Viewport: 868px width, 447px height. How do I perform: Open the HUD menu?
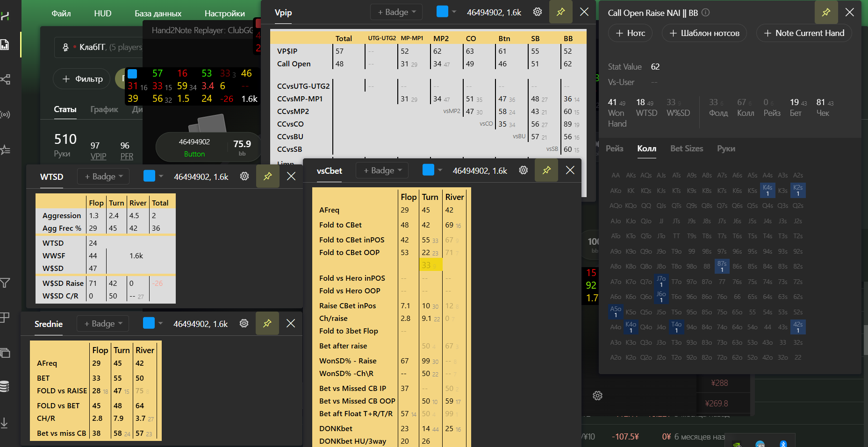point(103,14)
